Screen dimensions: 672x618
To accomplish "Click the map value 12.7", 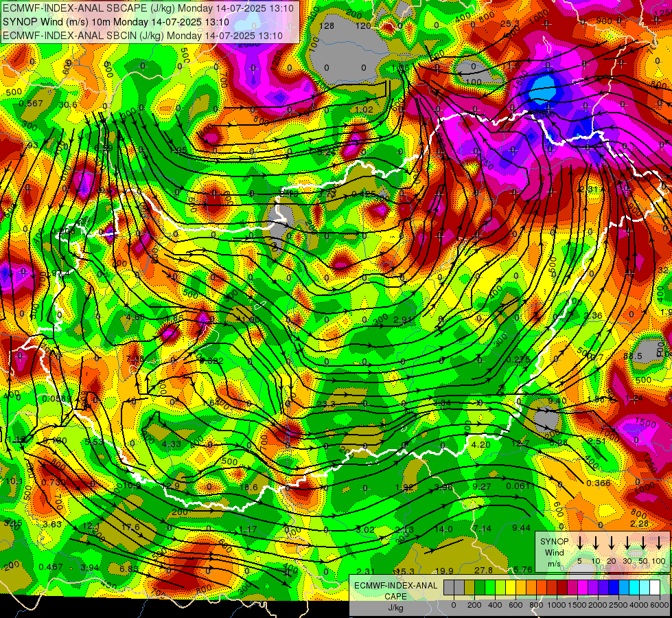I will point(520,443).
